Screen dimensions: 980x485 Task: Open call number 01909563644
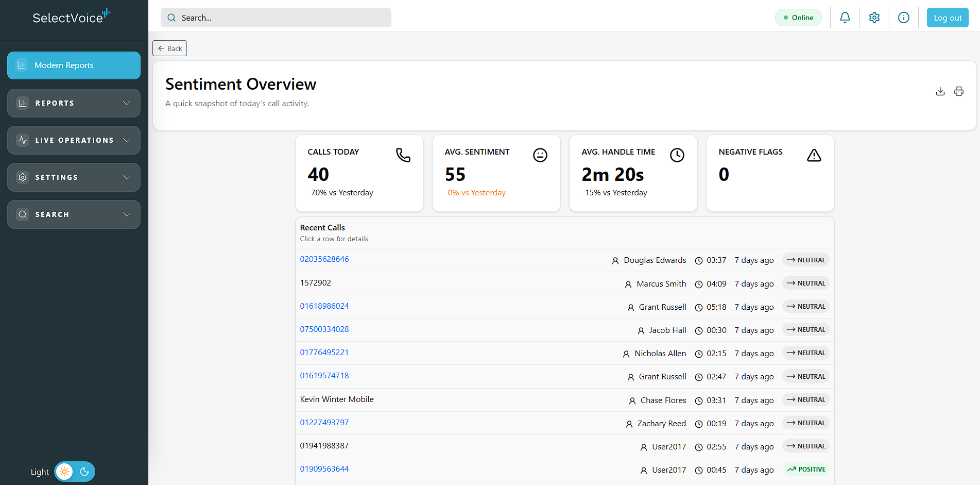(x=324, y=469)
